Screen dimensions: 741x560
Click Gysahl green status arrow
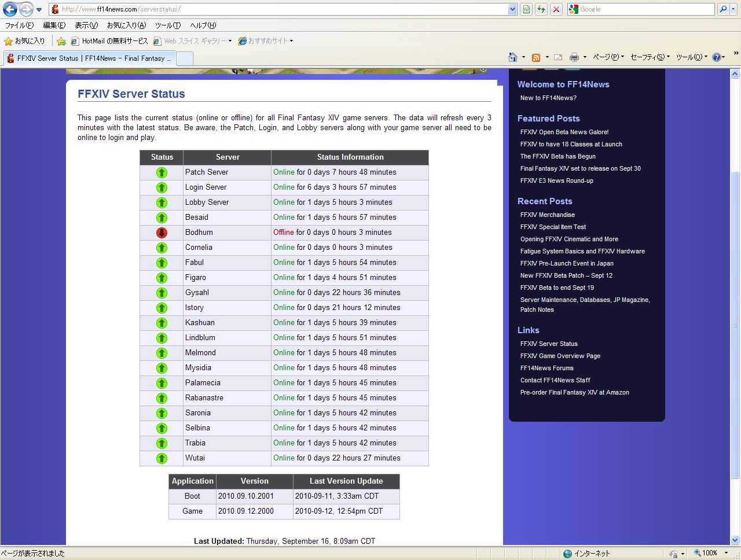[162, 293]
